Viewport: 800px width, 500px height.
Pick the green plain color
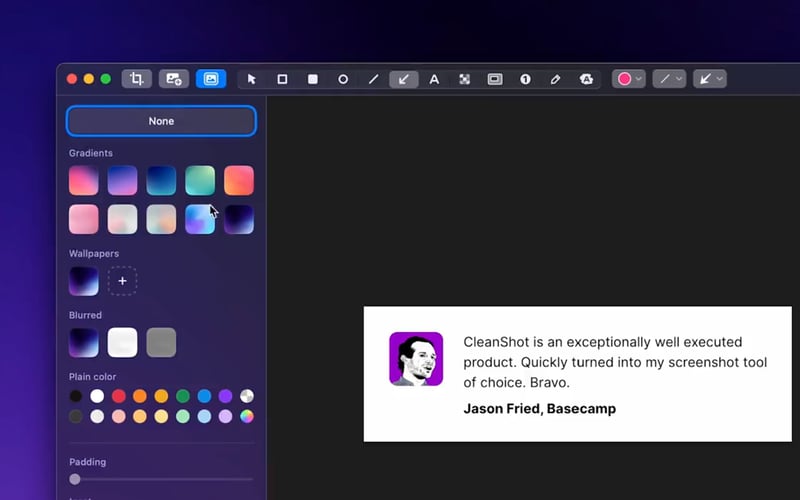[183, 396]
